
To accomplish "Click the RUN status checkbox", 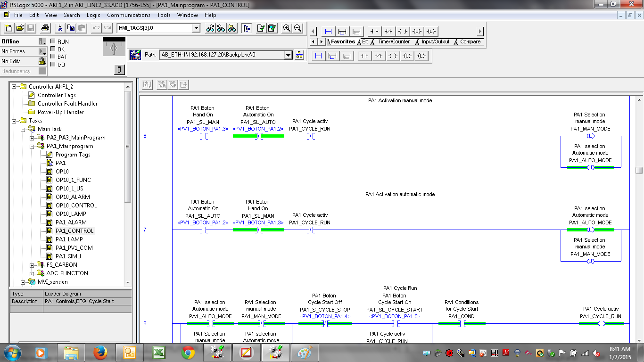I will tap(53, 41).
